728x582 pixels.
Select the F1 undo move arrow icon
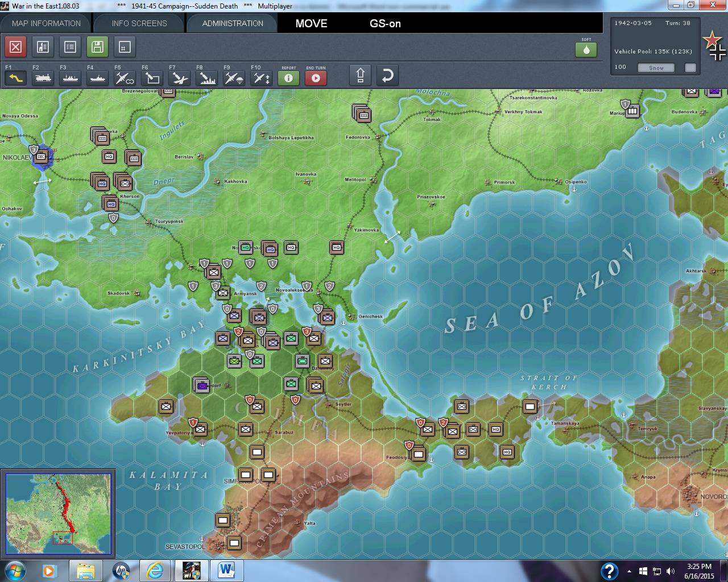click(x=16, y=78)
